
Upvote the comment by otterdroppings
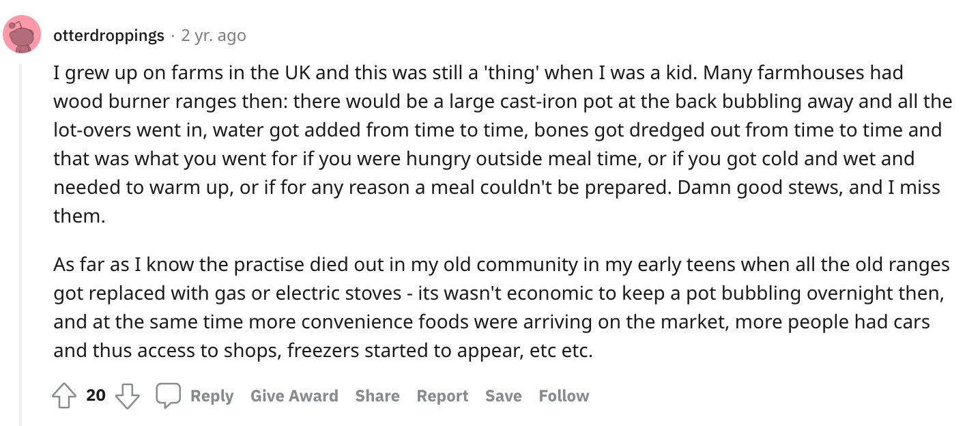64,396
